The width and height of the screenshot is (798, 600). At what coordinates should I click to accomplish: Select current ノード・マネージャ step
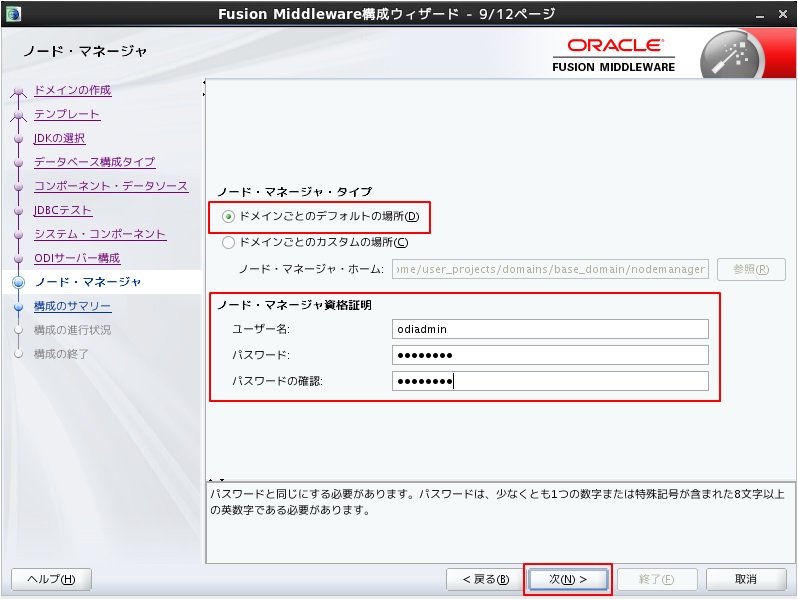pos(88,282)
